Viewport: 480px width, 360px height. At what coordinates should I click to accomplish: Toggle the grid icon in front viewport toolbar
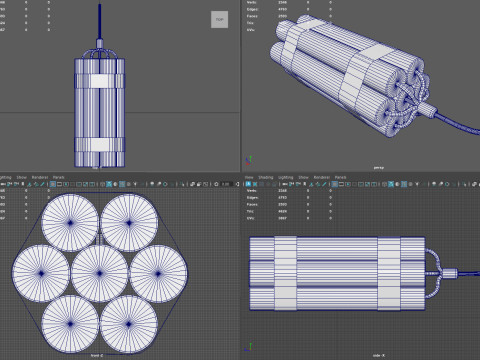coord(53,184)
